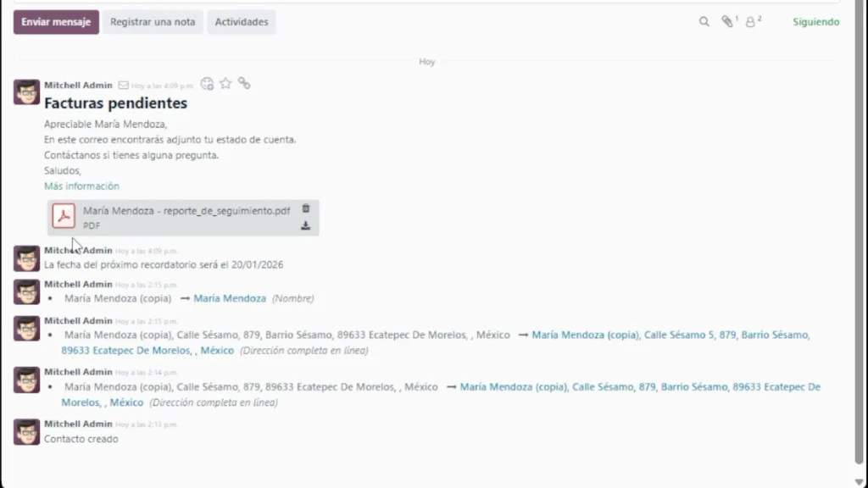868x488 pixels.
Task: Show the followers list icon
Action: (x=751, y=22)
